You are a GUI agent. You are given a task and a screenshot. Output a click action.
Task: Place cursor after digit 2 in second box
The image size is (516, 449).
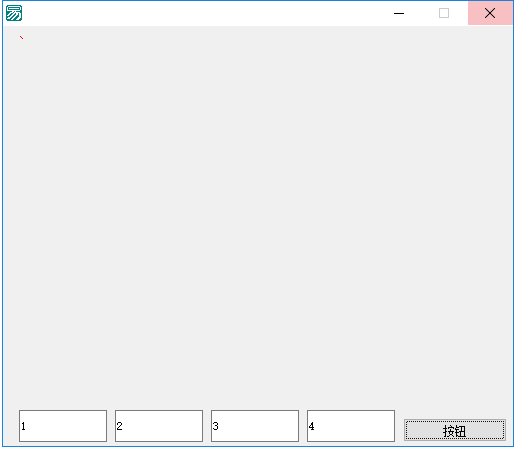(x=123, y=426)
